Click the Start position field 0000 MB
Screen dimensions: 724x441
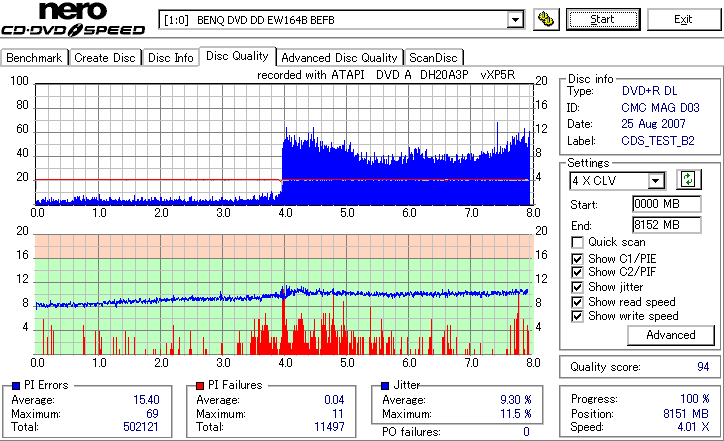(x=666, y=204)
